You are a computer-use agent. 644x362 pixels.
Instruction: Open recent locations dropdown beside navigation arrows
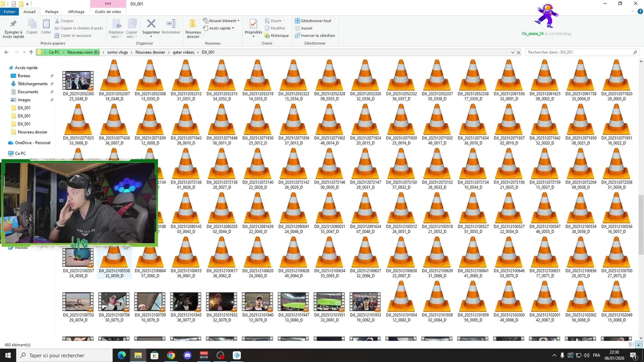24,52
